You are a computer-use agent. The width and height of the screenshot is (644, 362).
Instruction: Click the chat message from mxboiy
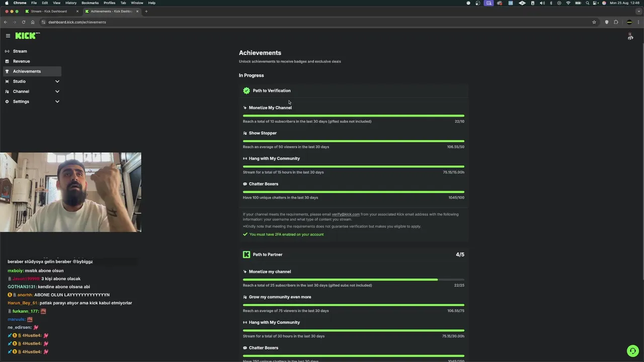(35, 270)
